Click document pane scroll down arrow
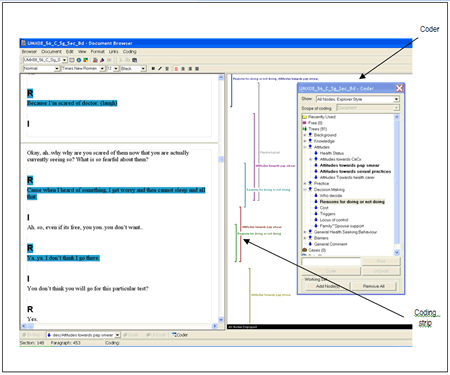This screenshot has width=450, height=375. 221,320
